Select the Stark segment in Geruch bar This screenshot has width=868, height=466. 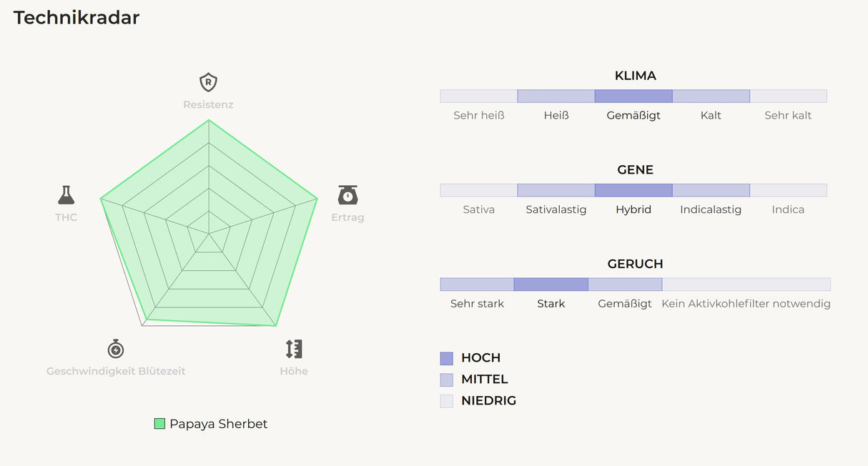pos(551,284)
